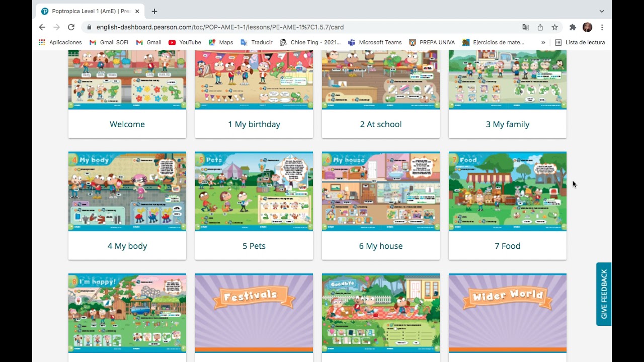Click the '3 My family' card title
Screen dimensions: 644x362
tap(508, 124)
